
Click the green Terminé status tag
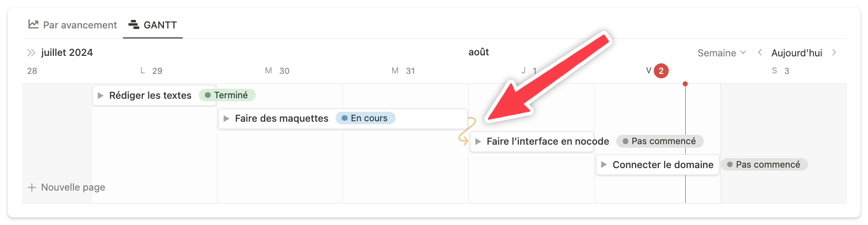coord(227,95)
